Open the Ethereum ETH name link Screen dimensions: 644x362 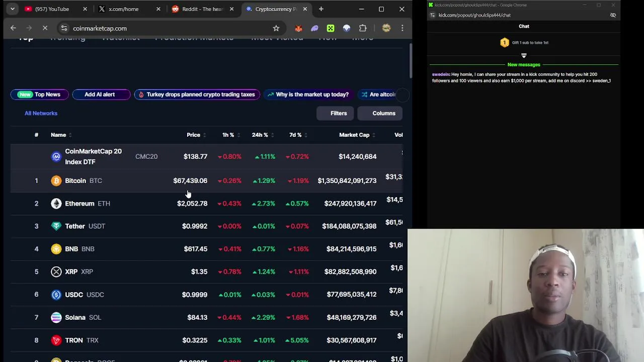pos(88,203)
